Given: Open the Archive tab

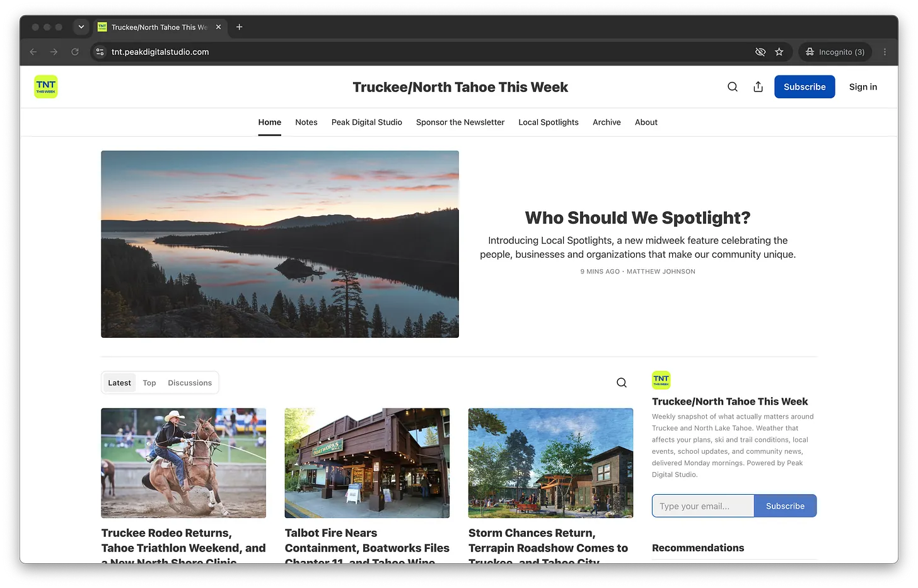Looking at the screenshot, I should 607,122.
